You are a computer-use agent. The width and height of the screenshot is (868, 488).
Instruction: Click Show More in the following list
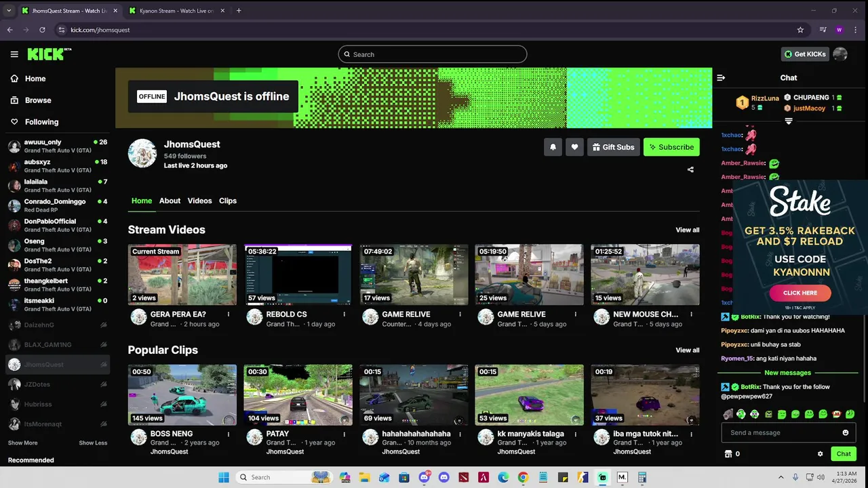click(x=22, y=443)
